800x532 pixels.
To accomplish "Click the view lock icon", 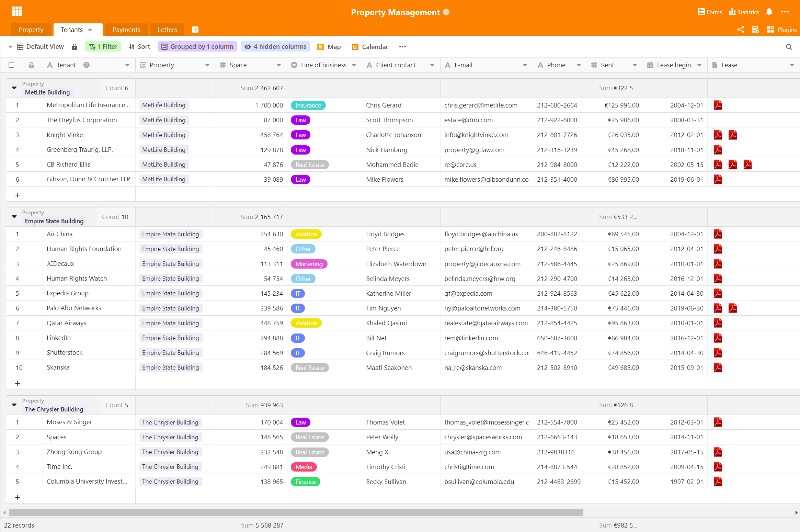I will point(75,47).
